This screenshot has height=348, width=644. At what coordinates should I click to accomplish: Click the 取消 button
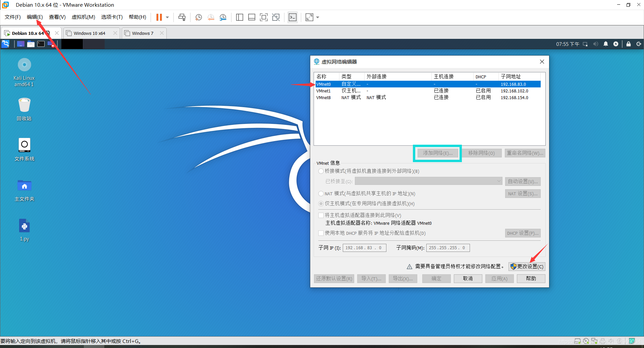point(468,279)
